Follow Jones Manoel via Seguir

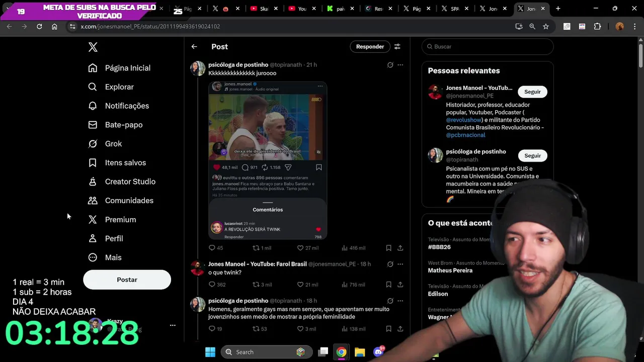pyautogui.click(x=532, y=92)
